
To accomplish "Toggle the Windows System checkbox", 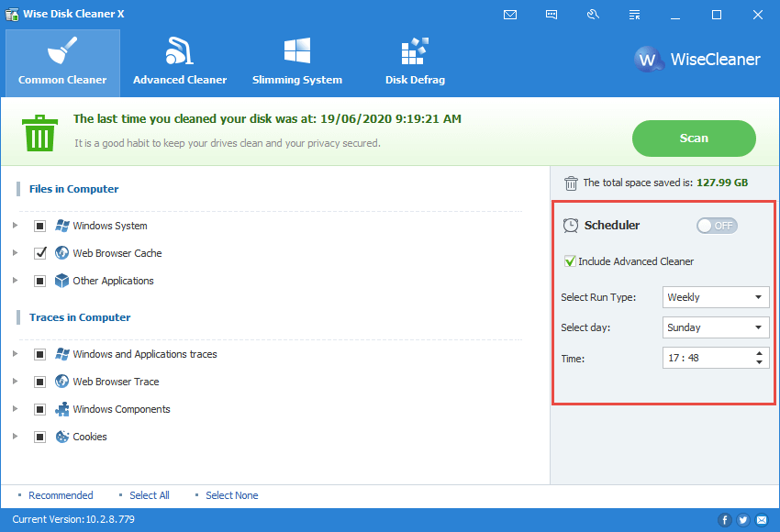I will [x=39, y=227].
